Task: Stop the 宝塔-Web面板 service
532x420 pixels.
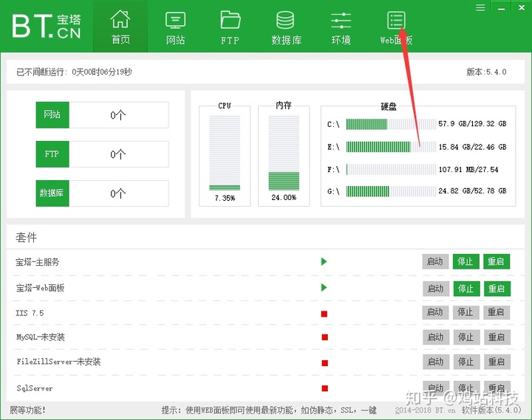Action: (x=466, y=289)
